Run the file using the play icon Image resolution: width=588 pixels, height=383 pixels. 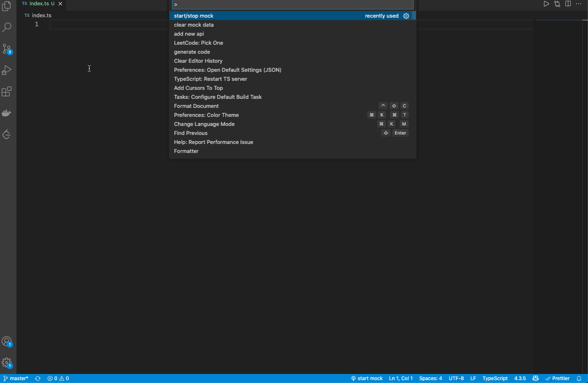point(546,4)
